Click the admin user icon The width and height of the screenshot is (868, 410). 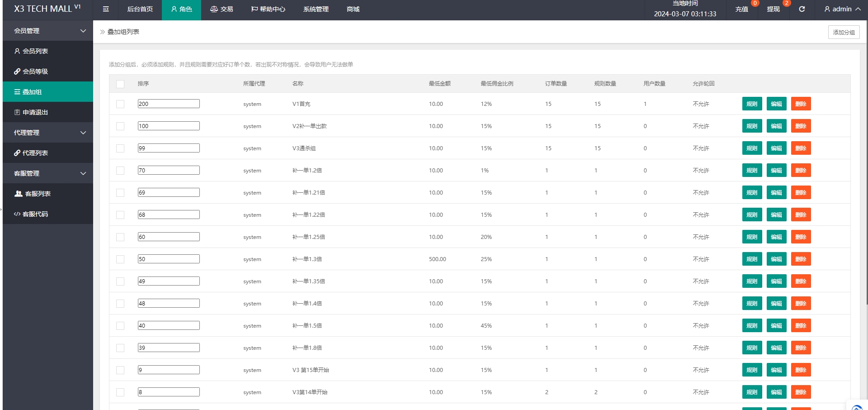coord(827,9)
